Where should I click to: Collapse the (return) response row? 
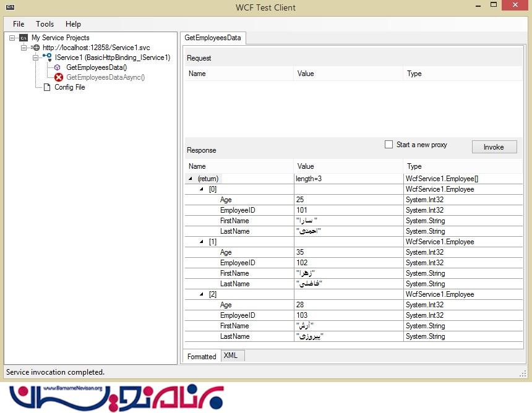[191, 179]
